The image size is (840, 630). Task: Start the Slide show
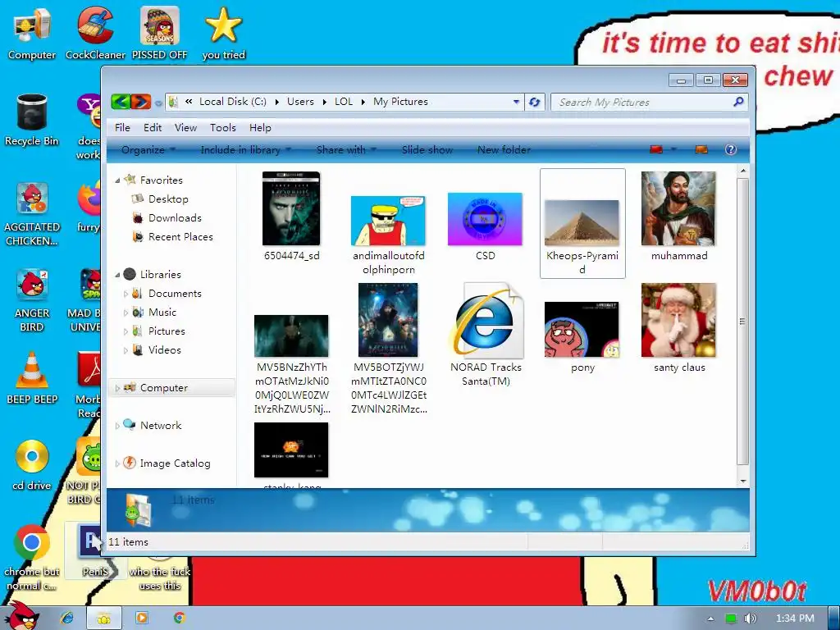click(x=427, y=150)
